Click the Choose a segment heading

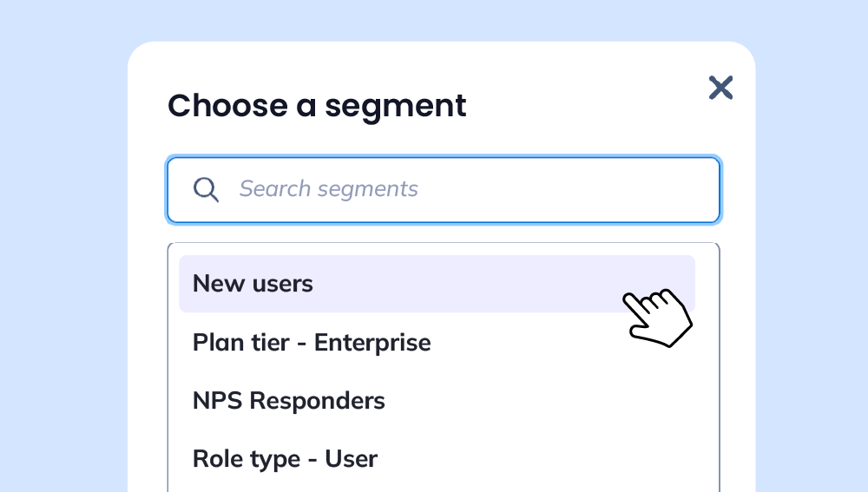tap(317, 106)
